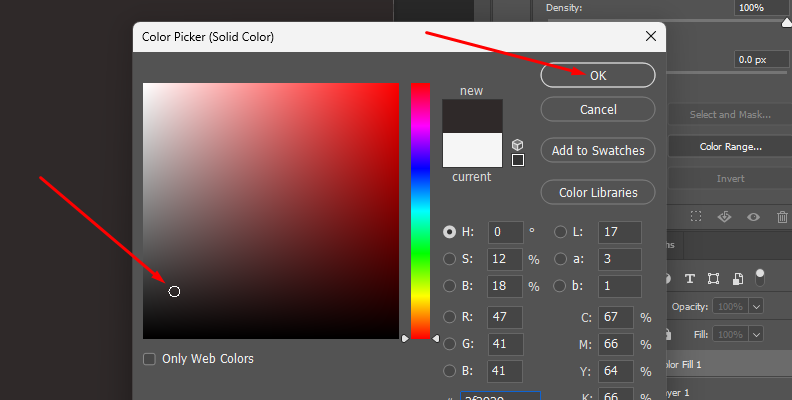Select the H hue radio button
Viewport: 792px width, 400px height.
pyautogui.click(x=450, y=231)
